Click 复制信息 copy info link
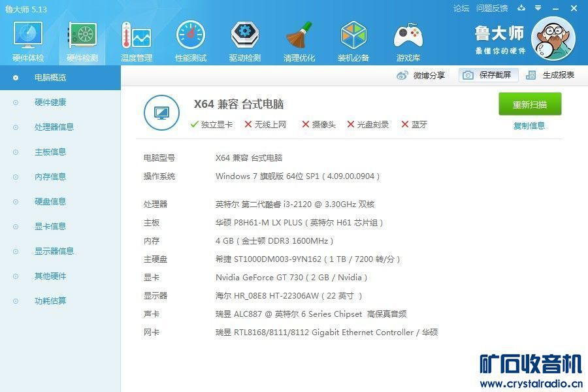Image resolution: width=588 pixels, height=392 pixels. [x=529, y=125]
